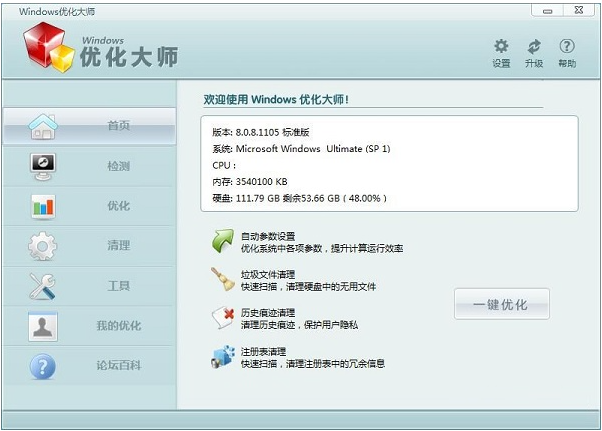The width and height of the screenshot is (602, 431).
Task: Click the 升级 upgrade arrows icon
Action: 534,47
